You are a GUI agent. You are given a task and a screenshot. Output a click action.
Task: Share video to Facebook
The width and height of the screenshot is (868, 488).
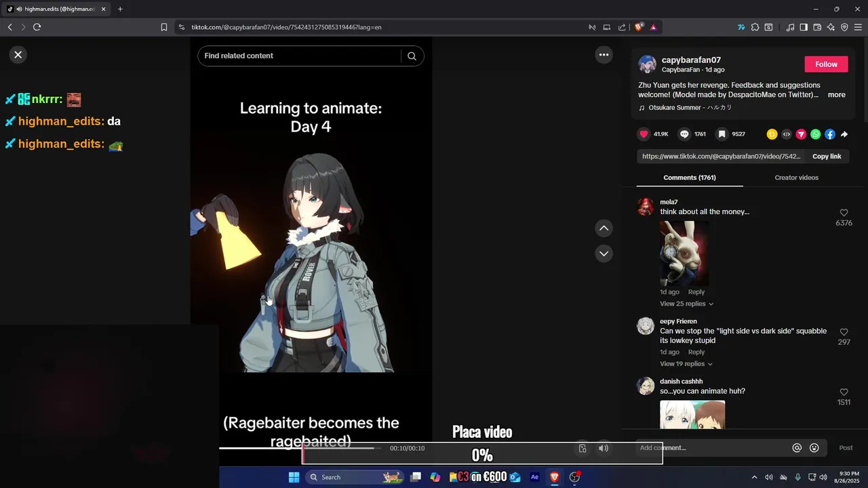(x=830, y=134)
